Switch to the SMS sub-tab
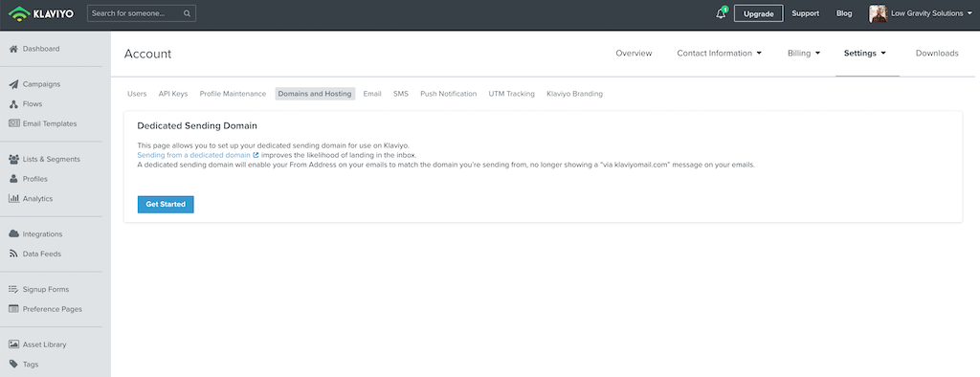This screenshot has width=980, height=377. click(x=401, y=94)
